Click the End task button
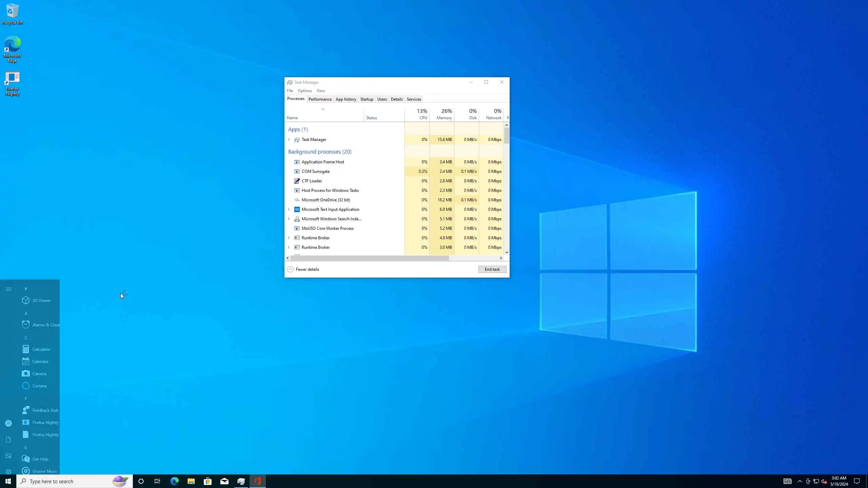Viewport: 868px width, 488px height. 492,269
